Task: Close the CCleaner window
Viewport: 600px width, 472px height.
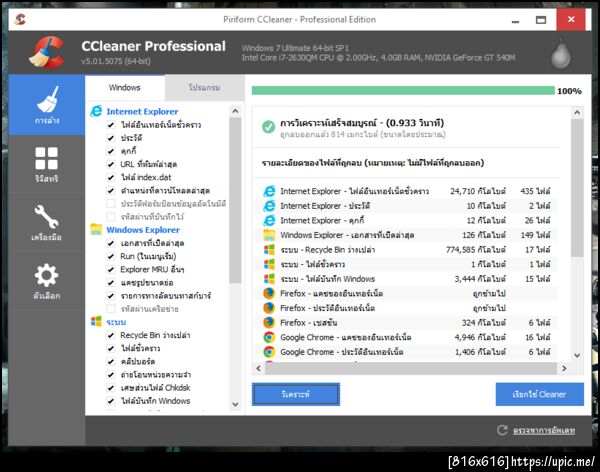Action: point(571,20)
